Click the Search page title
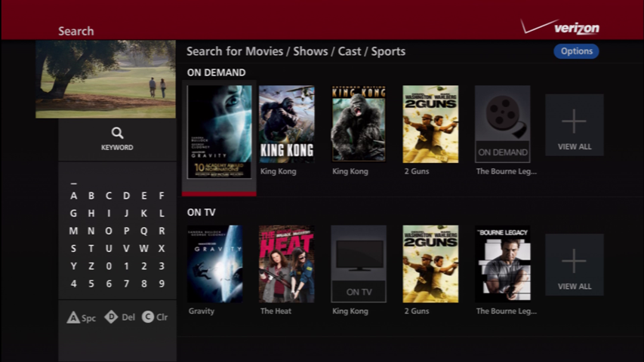The height and width of the screenshot is (362, 644). [76, 31]
